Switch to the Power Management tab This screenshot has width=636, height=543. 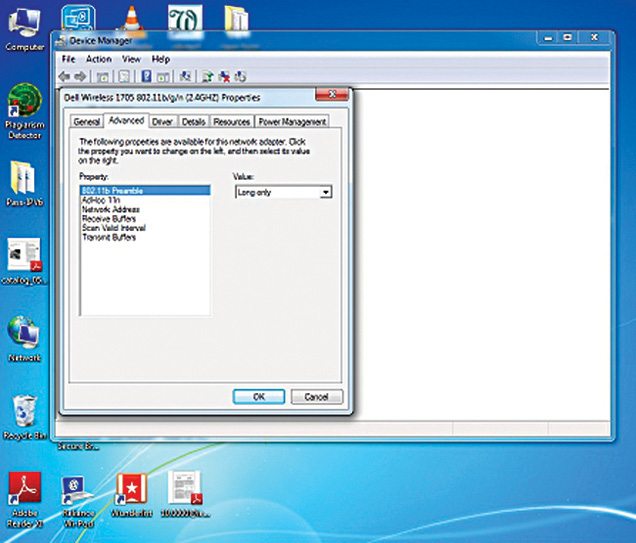point(292,121)
